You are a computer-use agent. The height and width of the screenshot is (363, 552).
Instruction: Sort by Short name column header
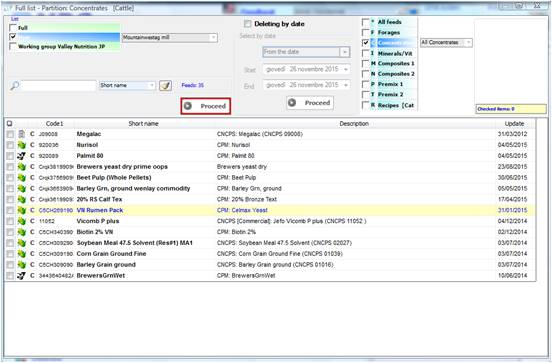(x=143, y=124)
